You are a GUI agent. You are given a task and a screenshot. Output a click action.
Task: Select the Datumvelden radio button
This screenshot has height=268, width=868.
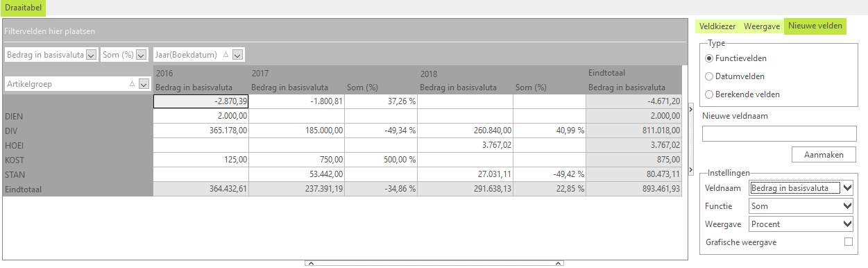click(709, 76)
